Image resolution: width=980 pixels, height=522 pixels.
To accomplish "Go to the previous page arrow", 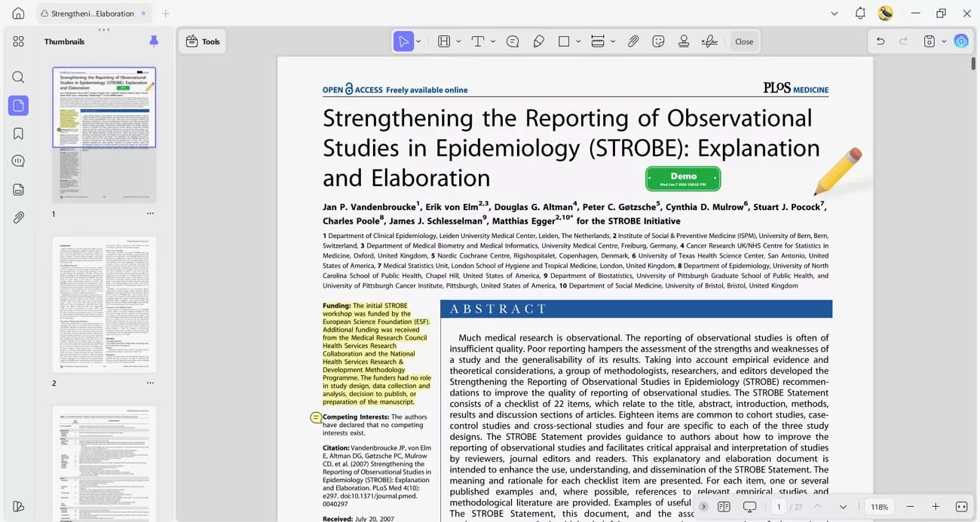I will coord(818,507).
